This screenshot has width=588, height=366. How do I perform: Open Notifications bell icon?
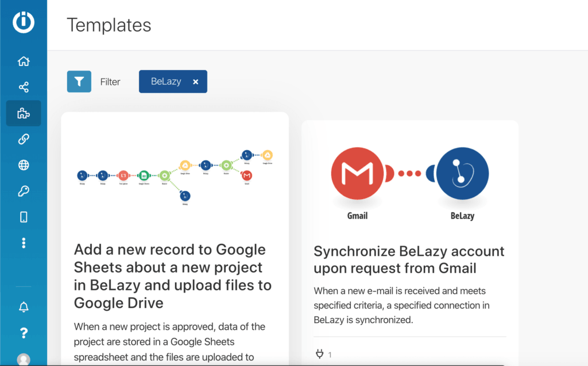pyautogui.click(x=24, y=307)
